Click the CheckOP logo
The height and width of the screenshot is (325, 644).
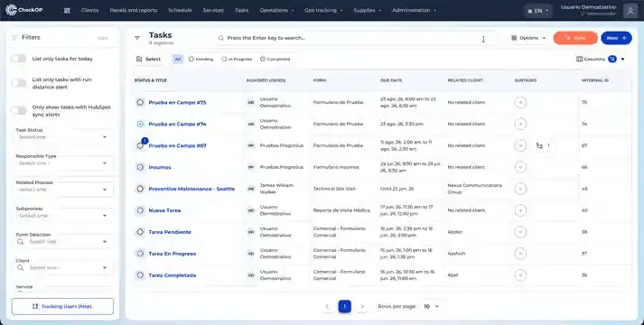coord(24,10)
